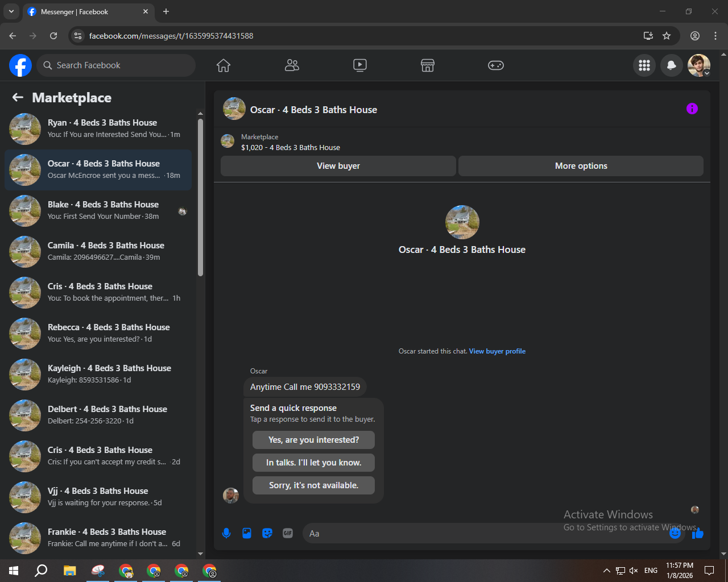Open Windows taskbar search
728x582 pixels.
tap(41, 571)
